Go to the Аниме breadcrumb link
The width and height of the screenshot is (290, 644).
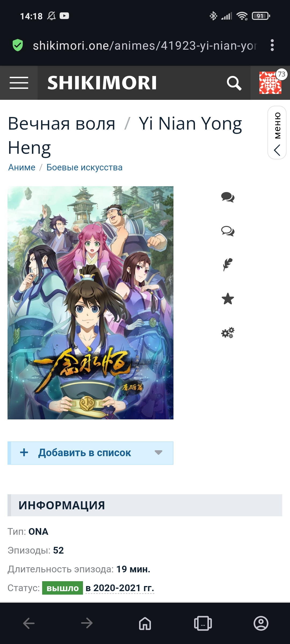point(22,167)
